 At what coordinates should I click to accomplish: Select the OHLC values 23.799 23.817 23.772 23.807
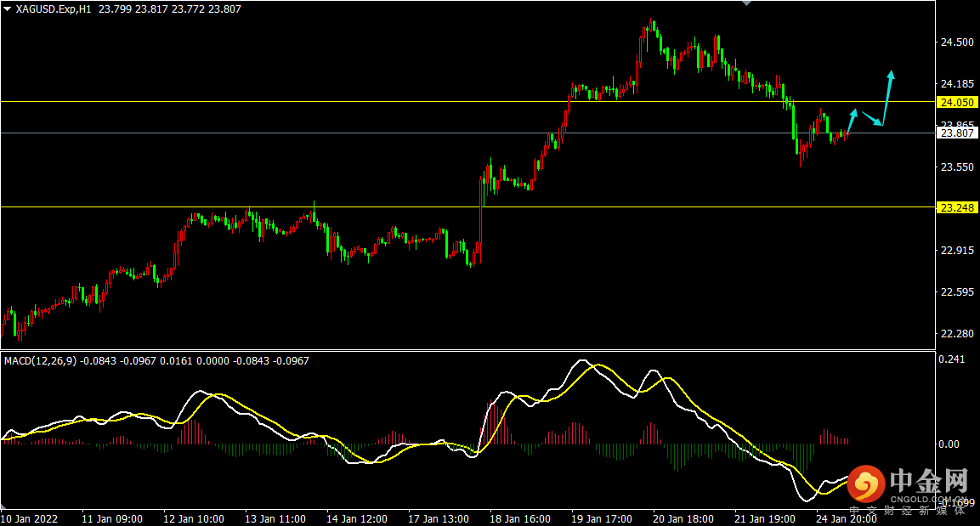(x=169, y=9)
